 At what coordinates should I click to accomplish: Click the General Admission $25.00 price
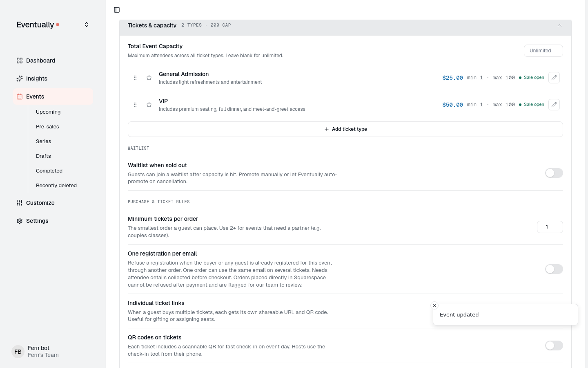[452, 78]
